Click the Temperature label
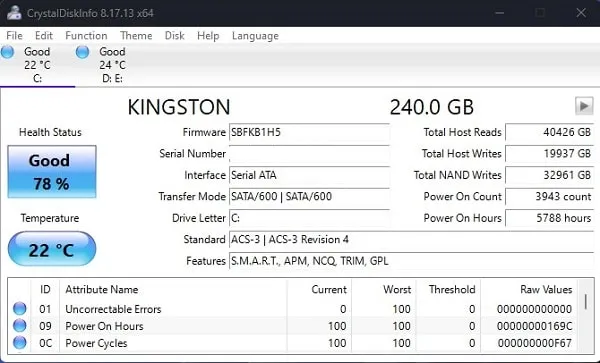 point(50,218)
